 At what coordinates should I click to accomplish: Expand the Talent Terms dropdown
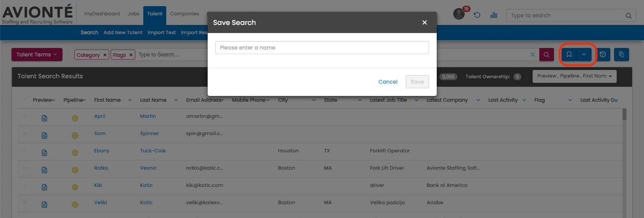tap(36, 54)
